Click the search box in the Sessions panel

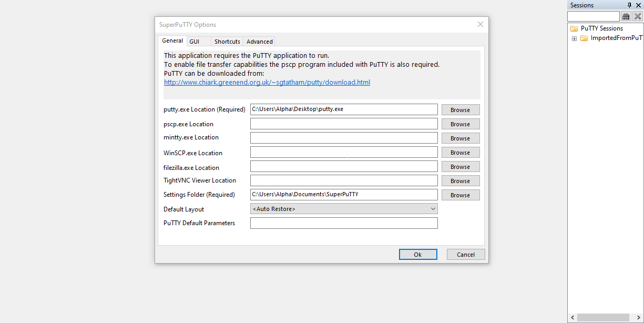click(x=594, y=16)
